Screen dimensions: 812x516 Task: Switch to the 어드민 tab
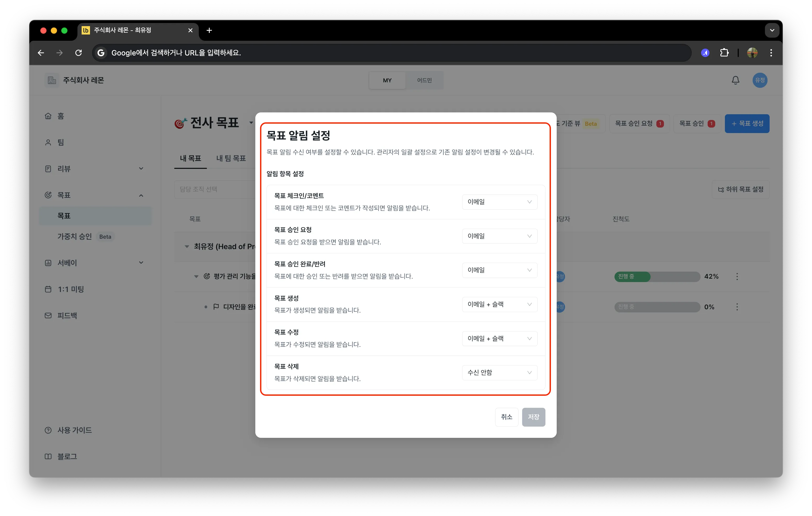pyautogui.click(x=424, y=80)
